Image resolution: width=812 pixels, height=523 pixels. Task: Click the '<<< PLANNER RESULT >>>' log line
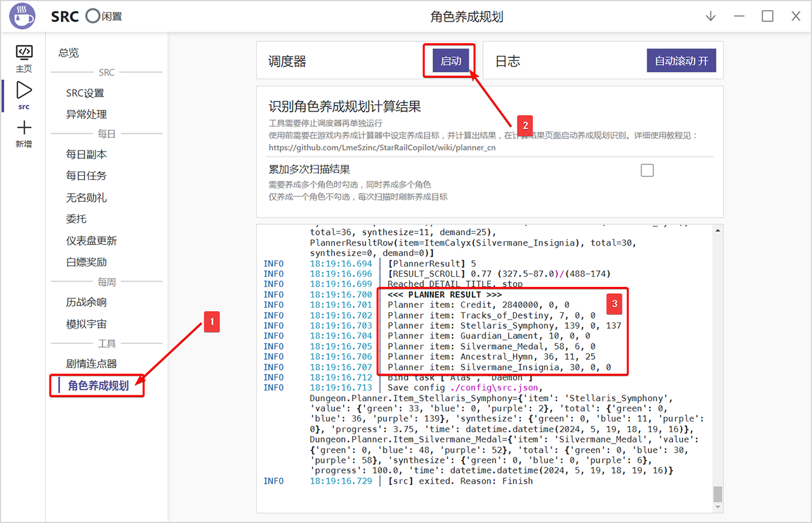point(445,295)
